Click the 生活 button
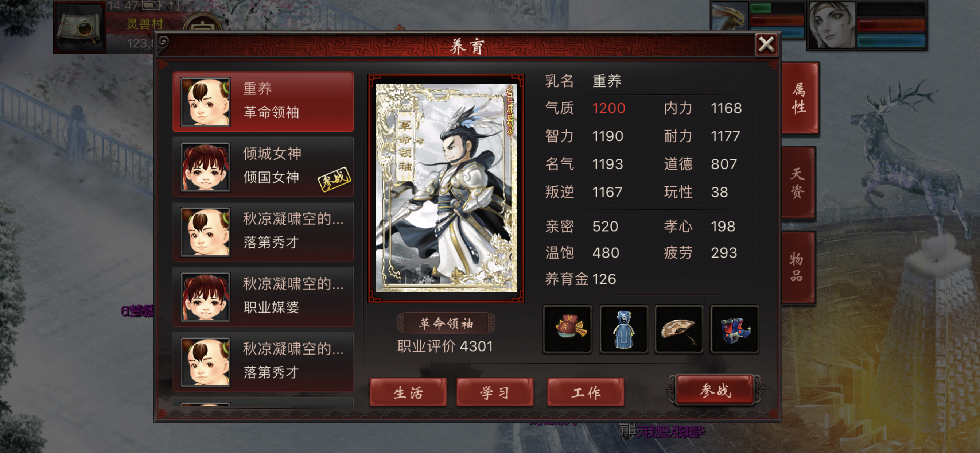The image size is (980, 453). 408,392
